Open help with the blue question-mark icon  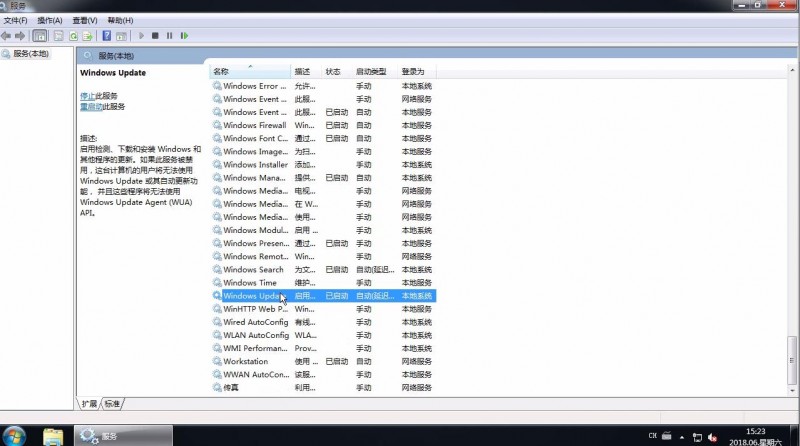(x=106, y=36)
